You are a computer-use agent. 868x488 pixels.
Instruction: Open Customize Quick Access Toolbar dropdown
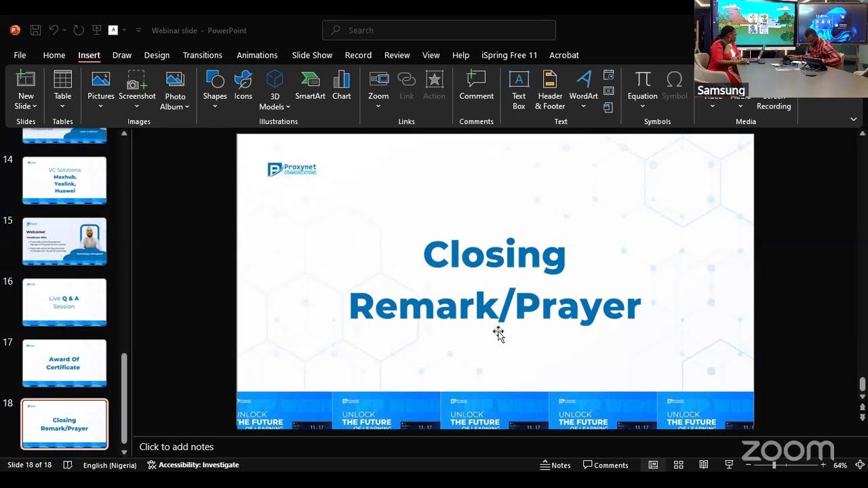(138, 30)
